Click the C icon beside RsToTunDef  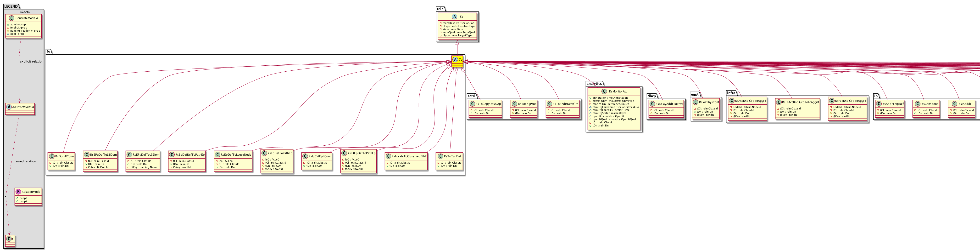click(x=440, y=156)
